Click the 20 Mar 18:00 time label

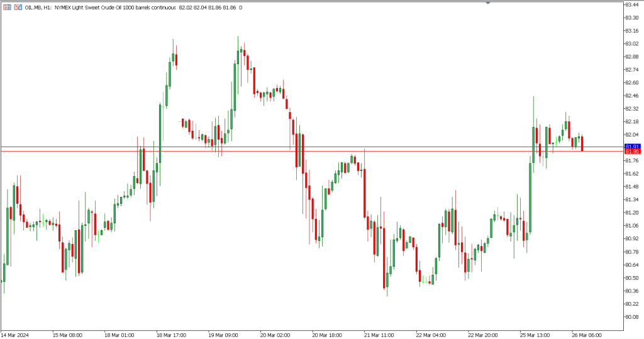point(327,335)
